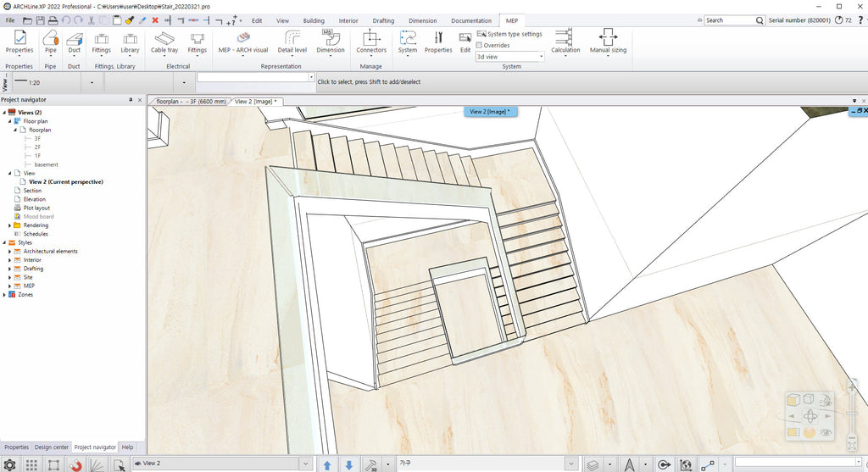Open the Design center panel tab
The width and height of the screenshot is (868, 472).
(51, 447)
